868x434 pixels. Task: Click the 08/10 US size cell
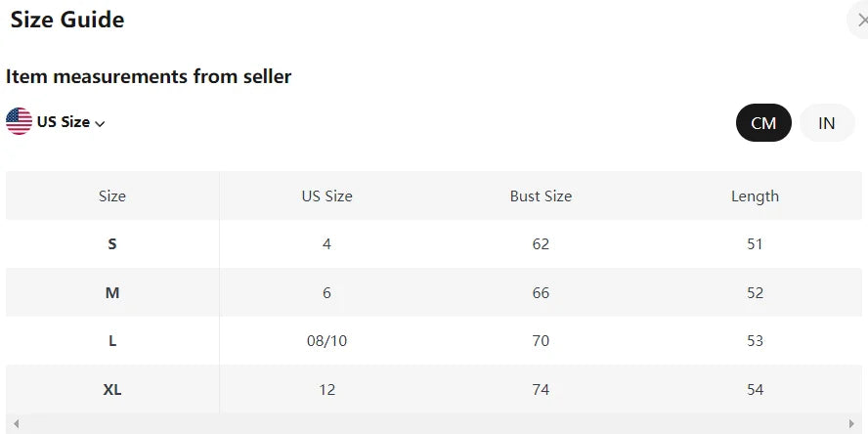[x=326, y=341]
